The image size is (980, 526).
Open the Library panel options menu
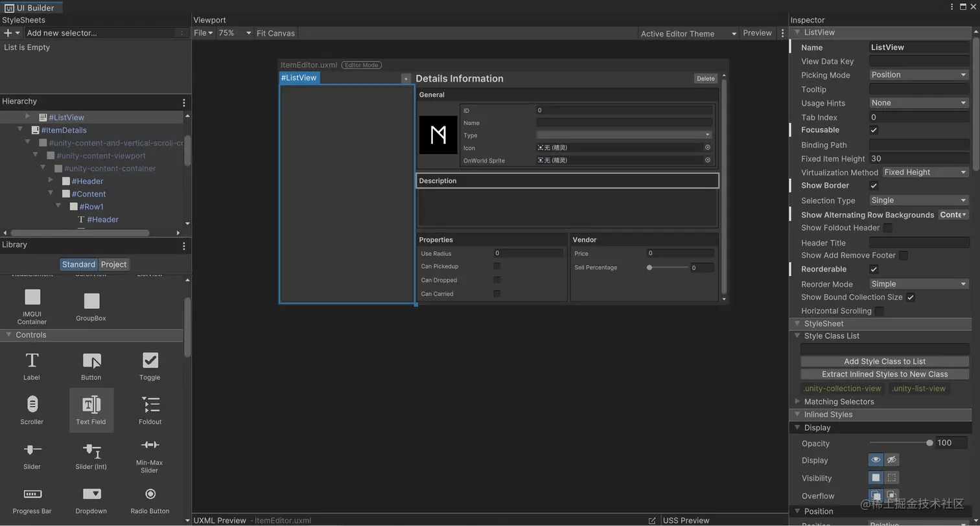184,246
